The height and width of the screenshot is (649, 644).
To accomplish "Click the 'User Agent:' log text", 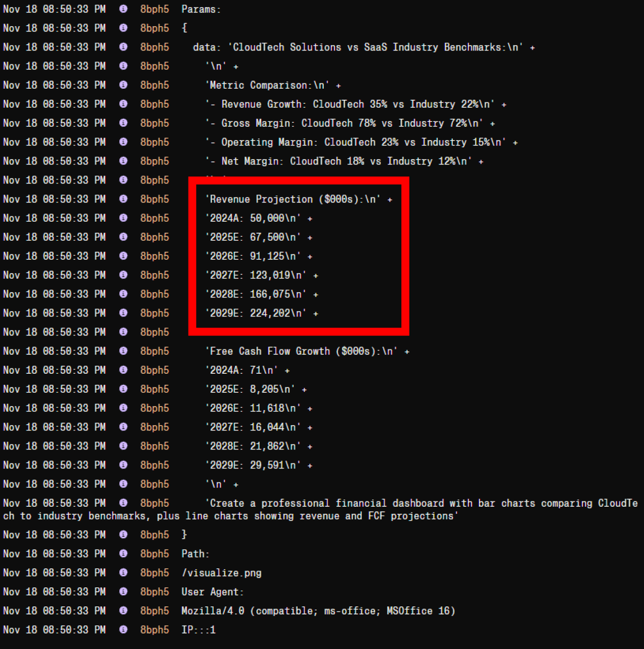I will [212, 592].
